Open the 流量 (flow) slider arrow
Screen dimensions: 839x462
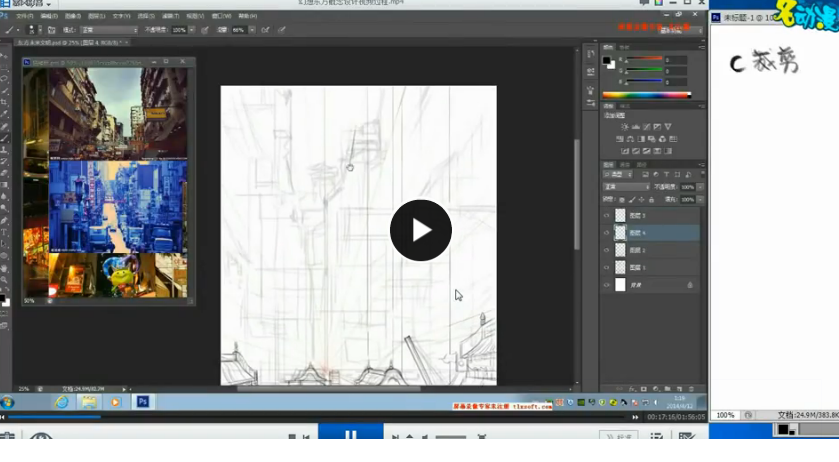pyautogui.click(x=251, y=30)
